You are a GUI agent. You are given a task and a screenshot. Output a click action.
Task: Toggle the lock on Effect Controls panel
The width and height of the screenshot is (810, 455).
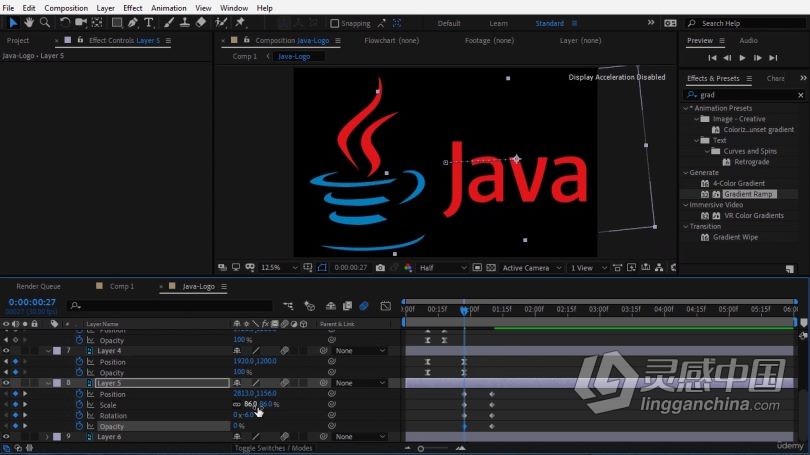pos(80,40)
